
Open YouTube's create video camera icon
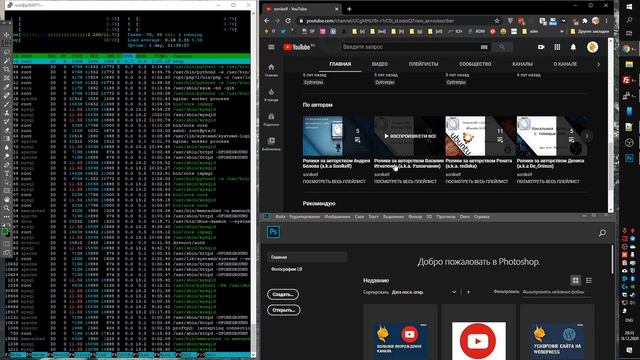(x=541, y=47)
